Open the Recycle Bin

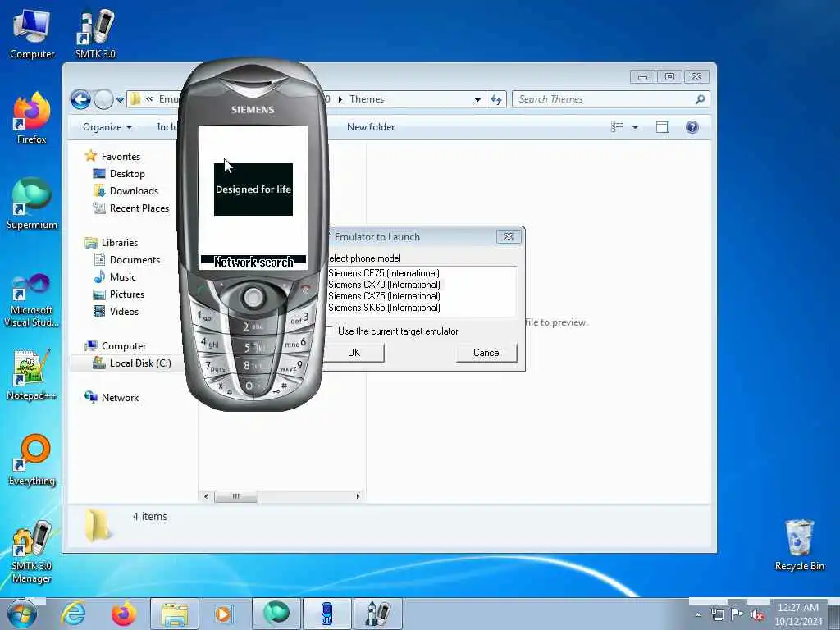[799, 546]
